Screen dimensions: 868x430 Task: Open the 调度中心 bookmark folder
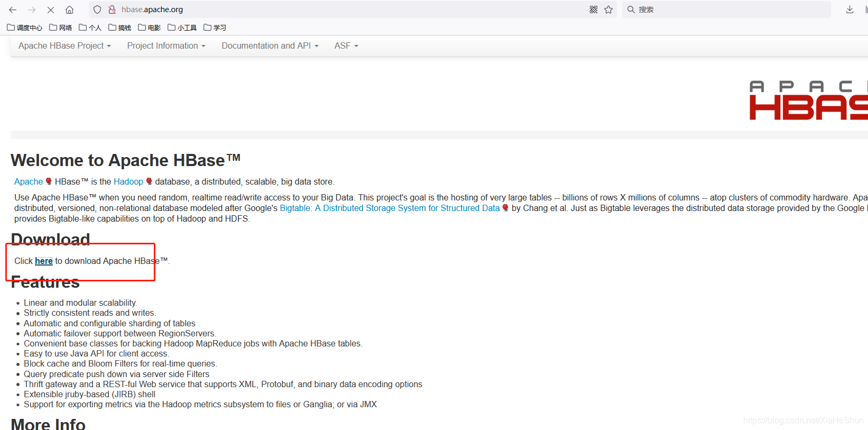click(x=24, y=28)
